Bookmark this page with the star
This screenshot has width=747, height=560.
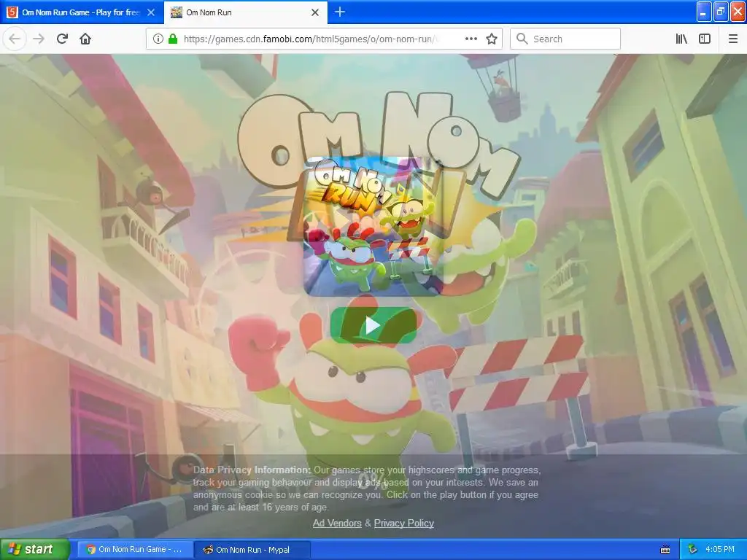[x=492, y=39]
